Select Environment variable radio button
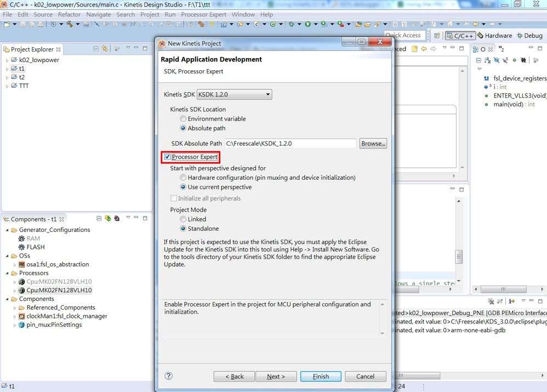Image resolution: width=547 pixels, height=392 pixels. (183, 118)
